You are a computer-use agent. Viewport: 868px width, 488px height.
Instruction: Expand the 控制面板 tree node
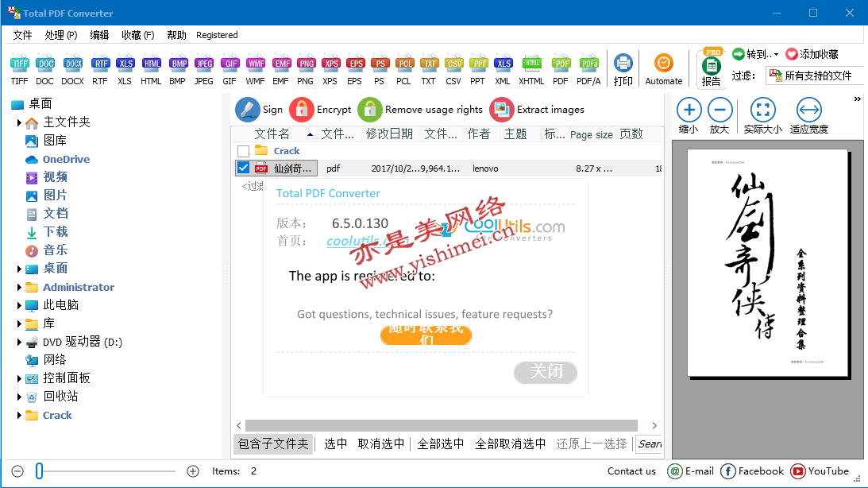coord(19,379)
